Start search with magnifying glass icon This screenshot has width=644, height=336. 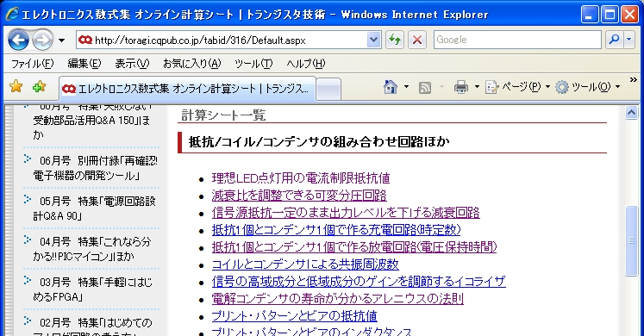pos(615,40)
